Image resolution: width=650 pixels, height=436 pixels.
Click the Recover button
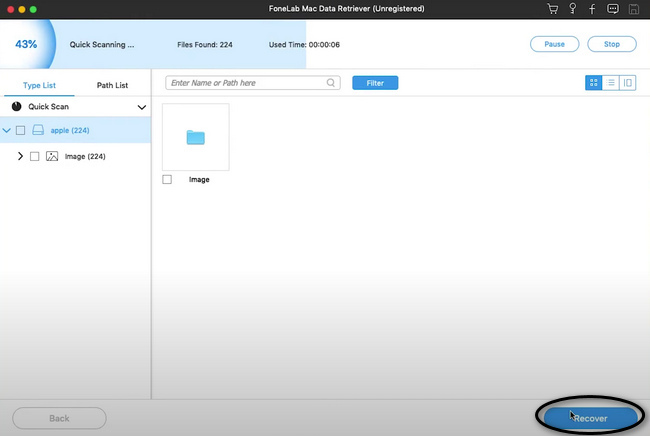pos(590,418)
